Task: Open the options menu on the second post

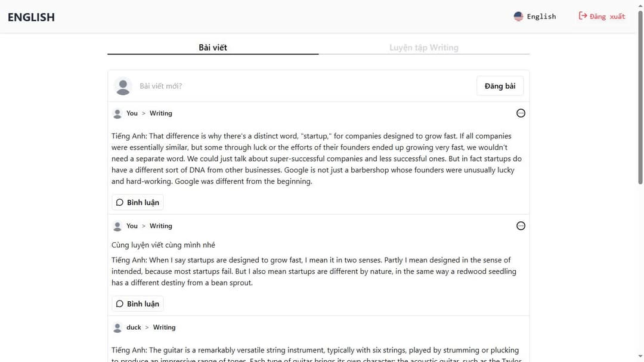Action: [x=521, y=225]
